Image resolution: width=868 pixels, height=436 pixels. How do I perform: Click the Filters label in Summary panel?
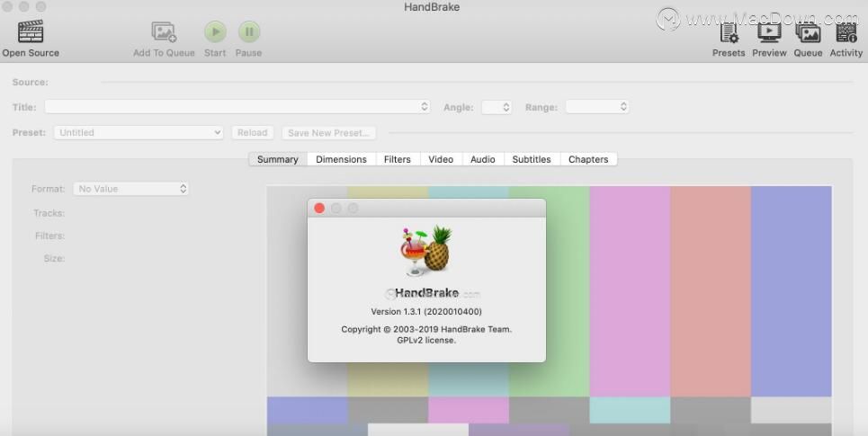coord(49,236)
